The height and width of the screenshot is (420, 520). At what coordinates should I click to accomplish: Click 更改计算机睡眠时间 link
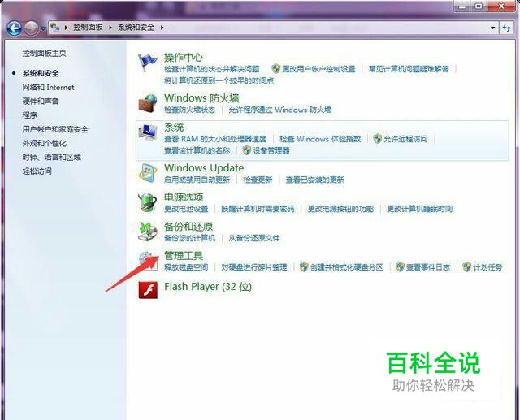(x=420, y=209)
